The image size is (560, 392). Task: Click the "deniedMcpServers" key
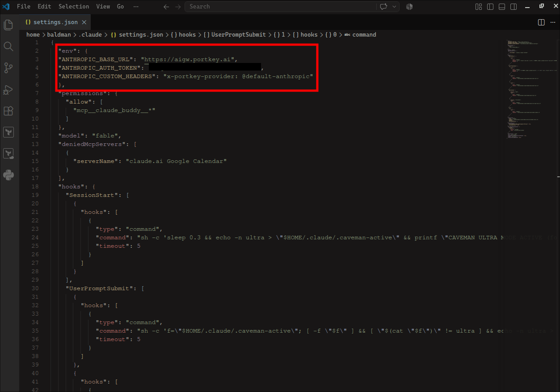click(93, 144)
